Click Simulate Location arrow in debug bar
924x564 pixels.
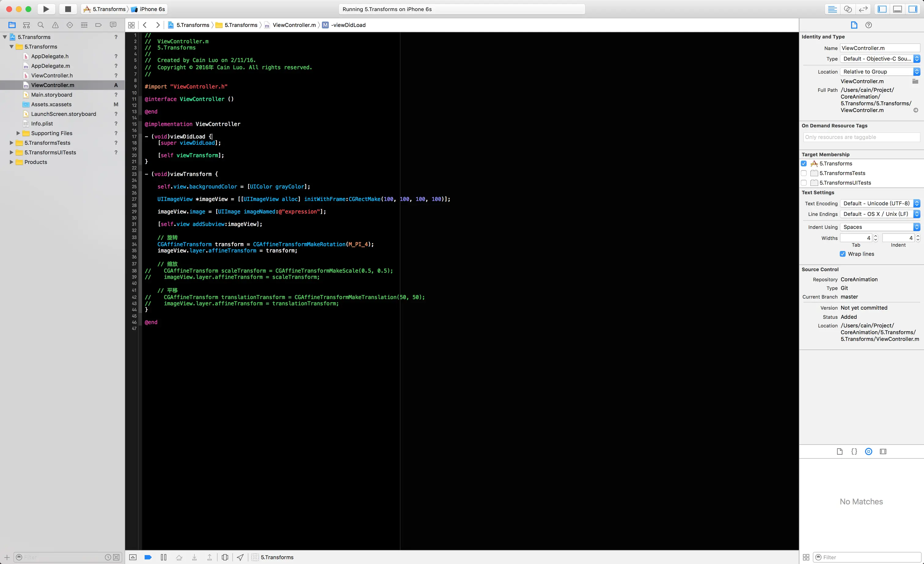240,557
